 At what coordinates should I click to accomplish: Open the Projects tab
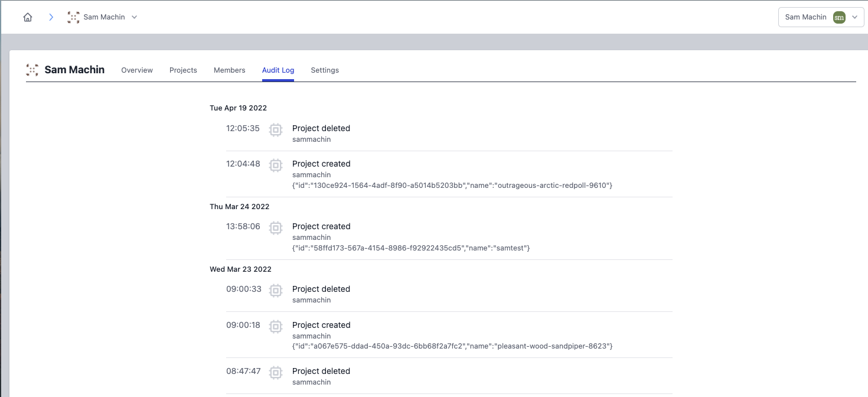[x=183, y=70]
